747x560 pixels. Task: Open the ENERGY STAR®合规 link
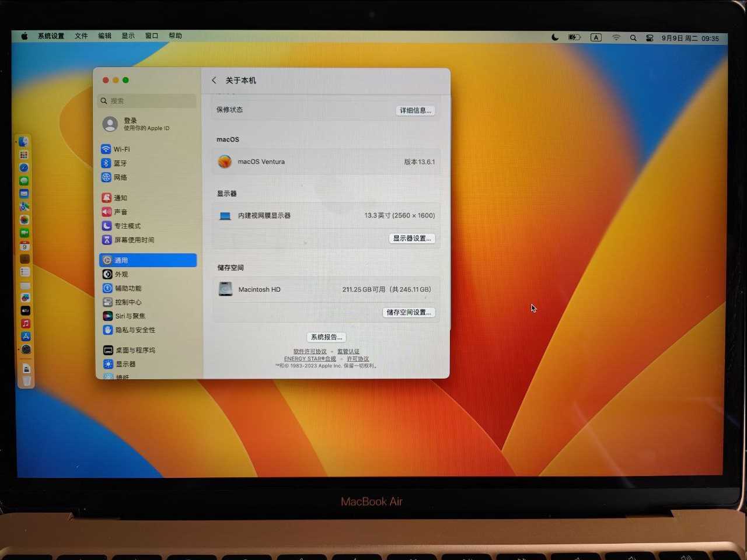pos(310,359)
